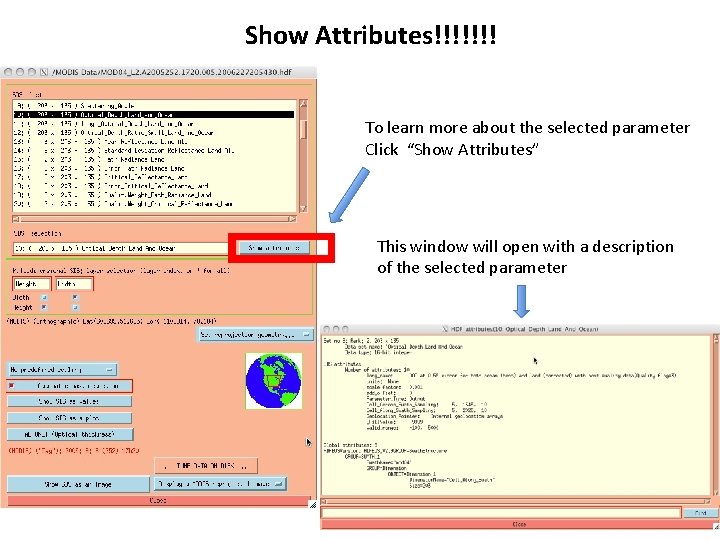Click the Find input field in attributes window
The width and height of the screenshot is (720, 540).
[501, 512]
